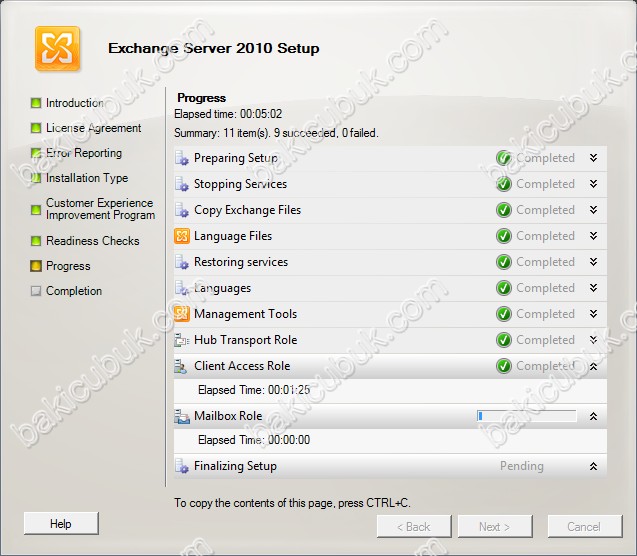Image resolution: width=637 pixels, height=556 pixels.
Task: Expand the Management Tools details
Action: pyautogui.click(x=594, y=314)
